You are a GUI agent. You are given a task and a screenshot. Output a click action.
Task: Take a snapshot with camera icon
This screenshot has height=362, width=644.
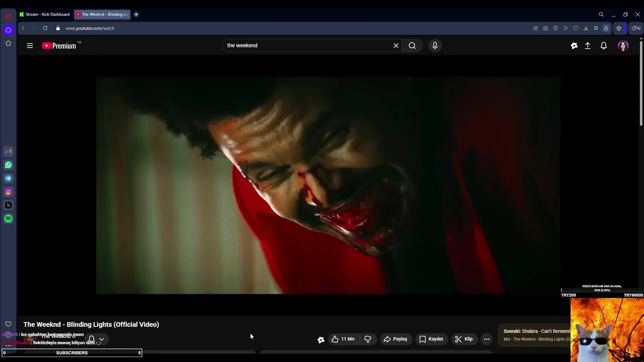[x=545, y=28]
